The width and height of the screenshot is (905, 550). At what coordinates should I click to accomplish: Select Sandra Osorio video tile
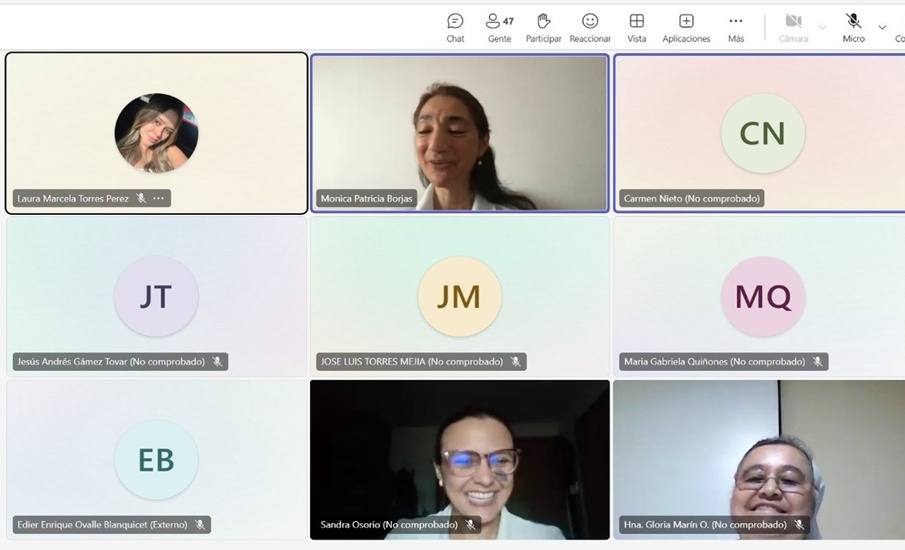tap(459, 460)
